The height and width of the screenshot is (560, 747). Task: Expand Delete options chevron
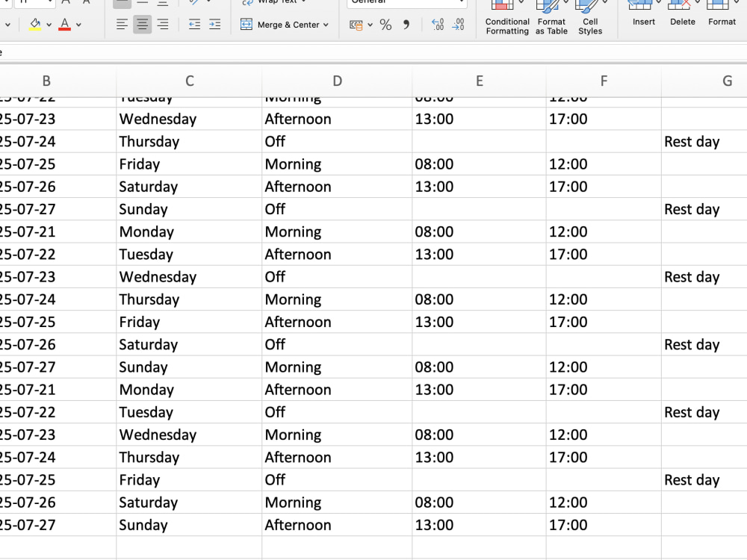pyautogui.click(x=697, y=3)
